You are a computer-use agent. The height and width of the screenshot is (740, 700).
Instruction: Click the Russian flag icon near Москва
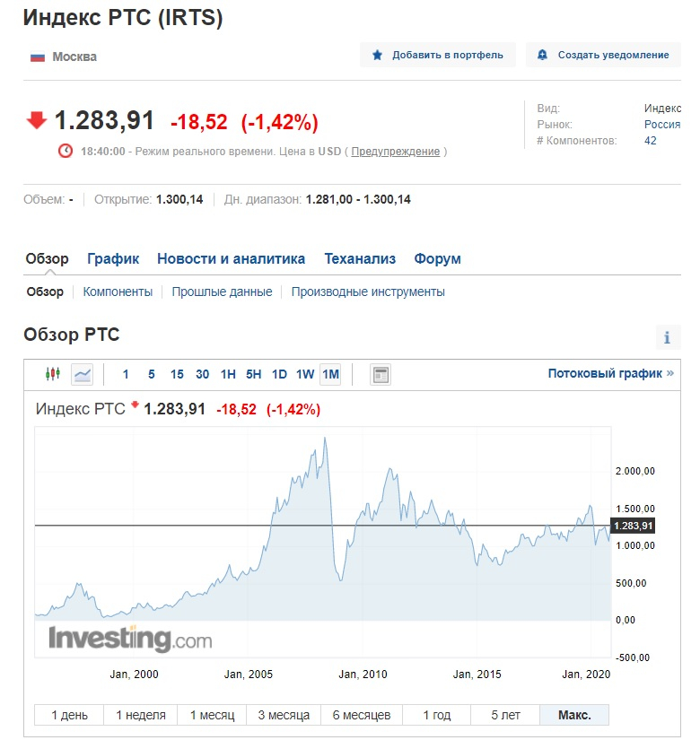click(x=38, y=57)
